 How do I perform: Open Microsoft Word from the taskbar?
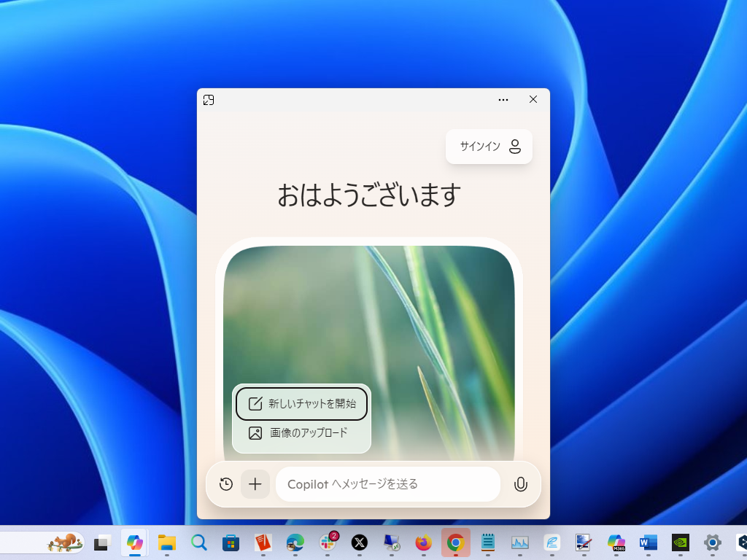(x=647, y=543)
